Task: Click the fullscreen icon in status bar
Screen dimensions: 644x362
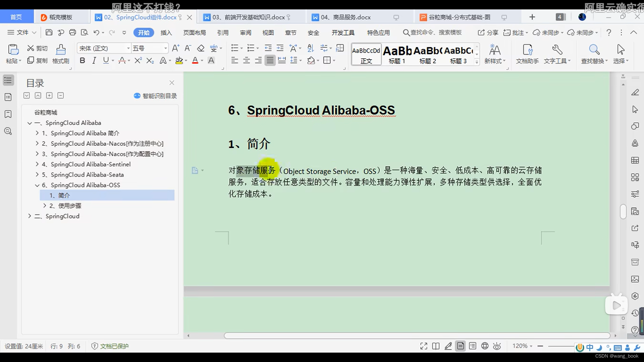Action: [x=424, y=346]
